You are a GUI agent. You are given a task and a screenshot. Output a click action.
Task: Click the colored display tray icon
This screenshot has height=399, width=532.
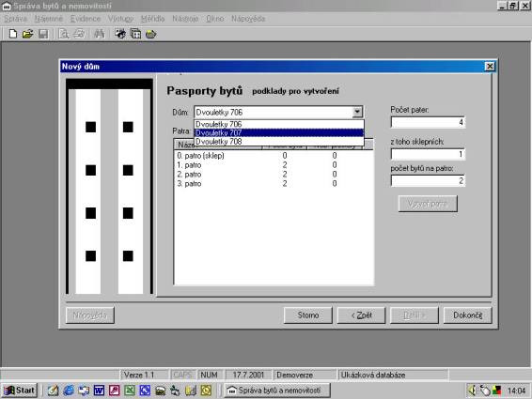tap(496, 391)
